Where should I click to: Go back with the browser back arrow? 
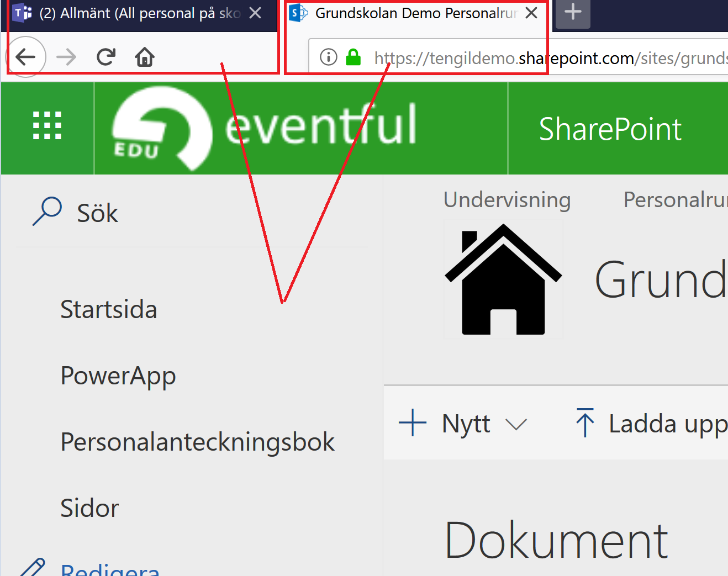pos(25,57)
